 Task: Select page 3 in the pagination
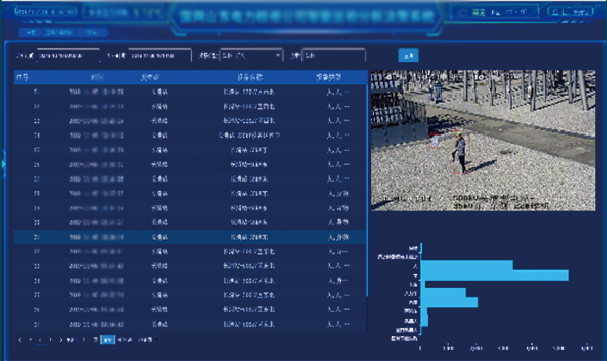pyautogui.click(x=50, y=340)
